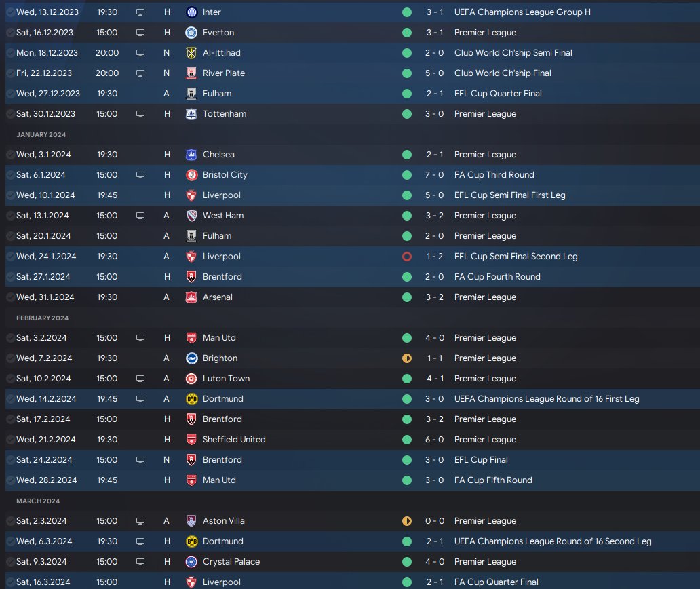The height and width of the screenshot is (589, 700).
Task: Open the 7 - 0 Bristol City result
Action: [x=434, y=175]
